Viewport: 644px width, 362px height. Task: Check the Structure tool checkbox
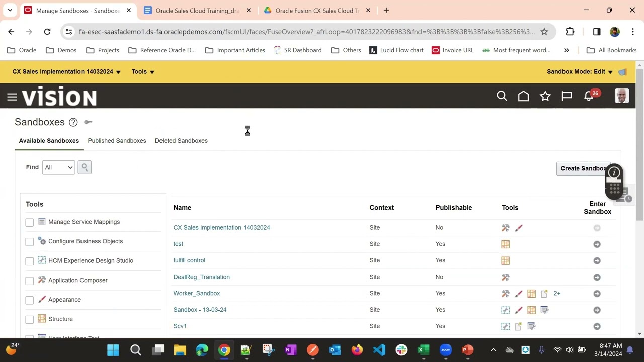pos(30,319)
